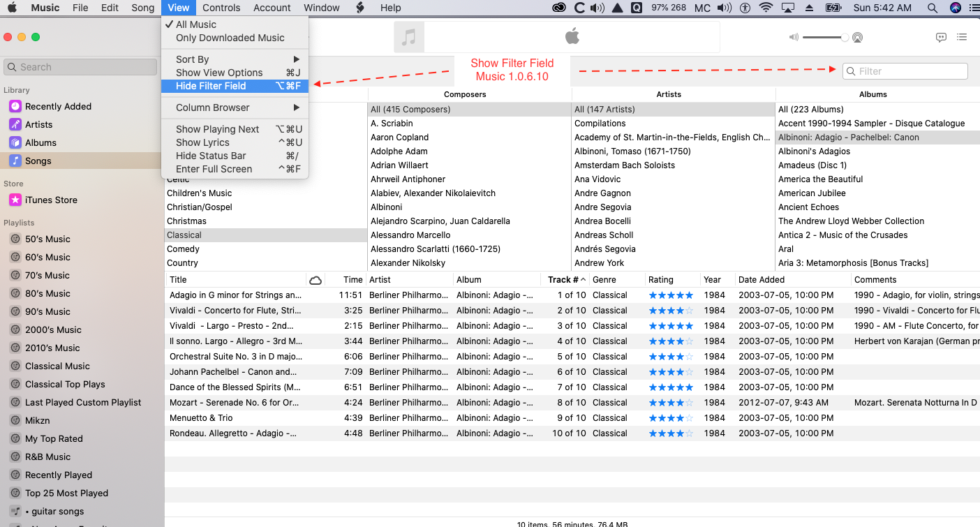Choose Enter Full Screen menu item
The width and height of the screenshot is (980, 527).
(235, 169)
